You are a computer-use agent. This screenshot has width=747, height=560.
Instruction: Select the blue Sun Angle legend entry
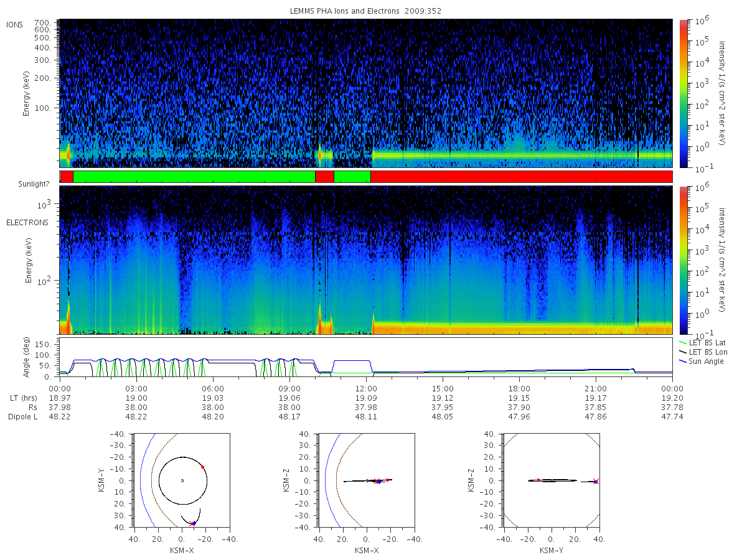coord(702,362)
